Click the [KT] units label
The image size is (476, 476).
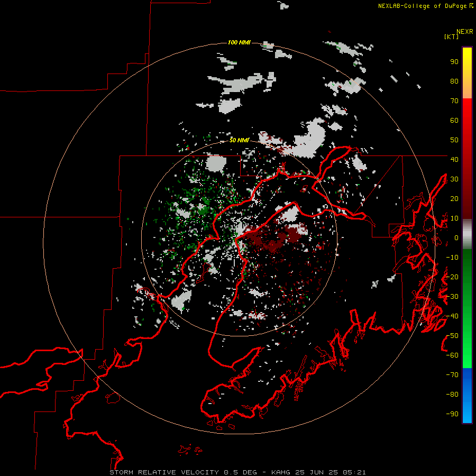pos(452,36)
